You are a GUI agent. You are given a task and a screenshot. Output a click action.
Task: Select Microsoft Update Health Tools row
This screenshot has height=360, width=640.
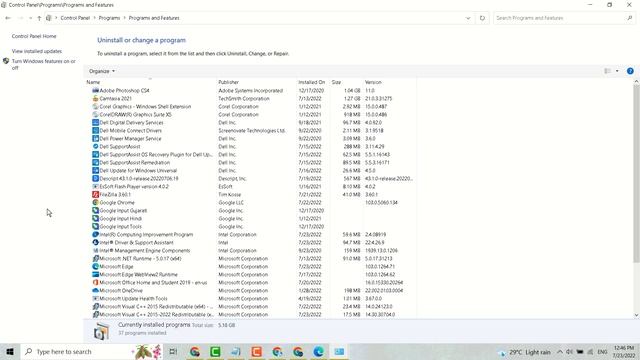pyautogui.click(x=250, y=298)
